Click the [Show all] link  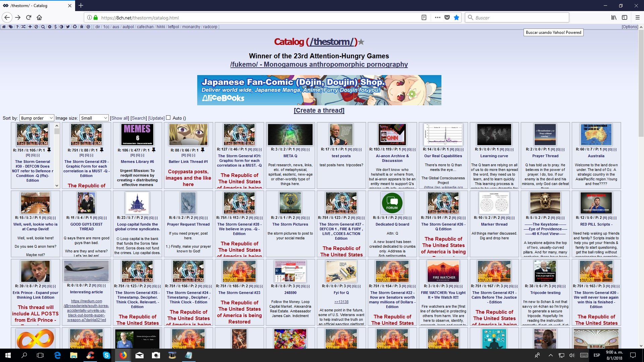tap(119, 118)
